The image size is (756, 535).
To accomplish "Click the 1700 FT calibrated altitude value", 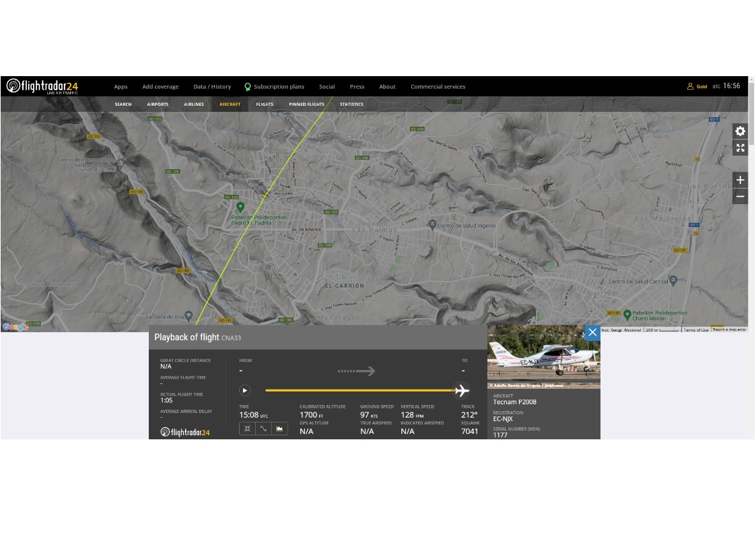I will (312, 415).
